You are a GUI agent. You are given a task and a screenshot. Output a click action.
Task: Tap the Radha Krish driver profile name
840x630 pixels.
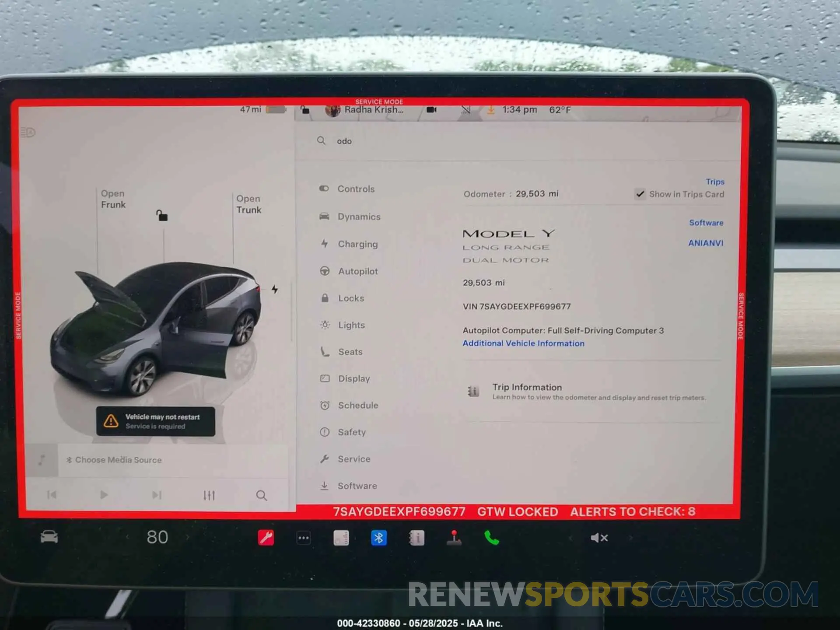tap(374, 110)
